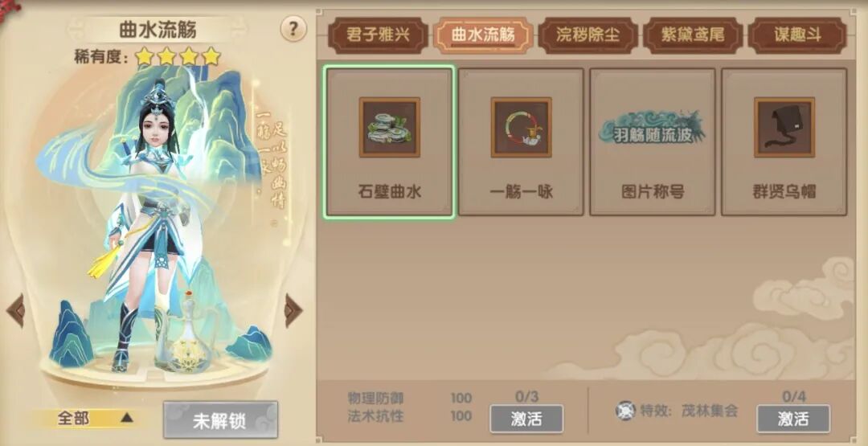Activate the 0/3 attribute bonus
The image size is (868, 446).
(x=526, y=419)
